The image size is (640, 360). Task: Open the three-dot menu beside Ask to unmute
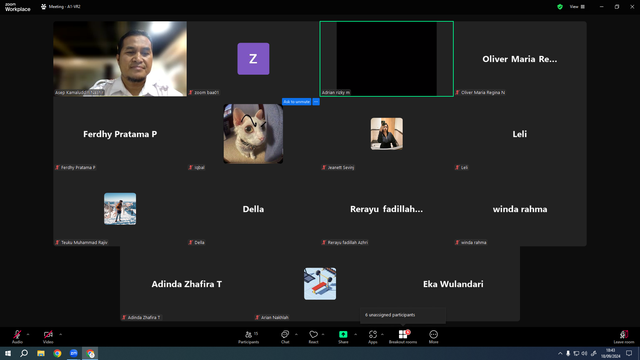click(x=316, y=102)
